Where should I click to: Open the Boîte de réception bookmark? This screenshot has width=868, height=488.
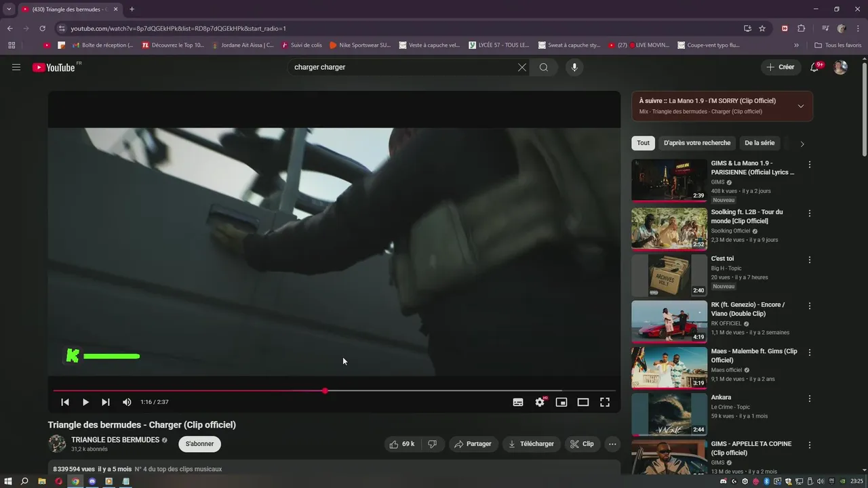coord(102,45)
